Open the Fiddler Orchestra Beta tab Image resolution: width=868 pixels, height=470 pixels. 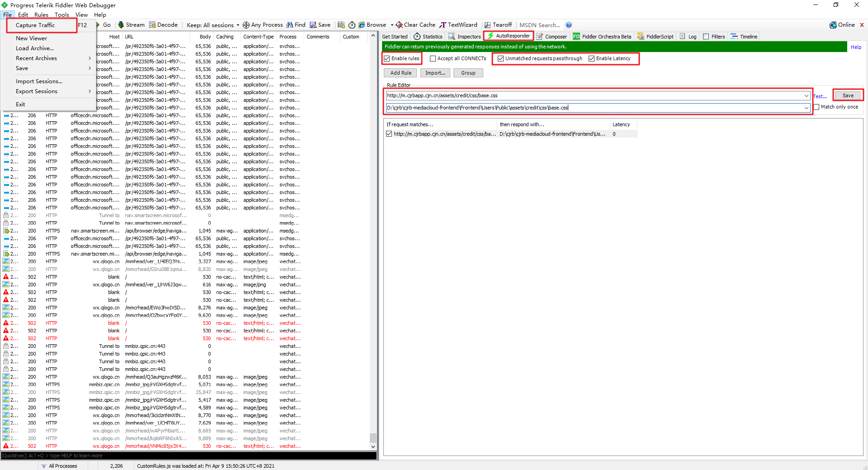602,37
